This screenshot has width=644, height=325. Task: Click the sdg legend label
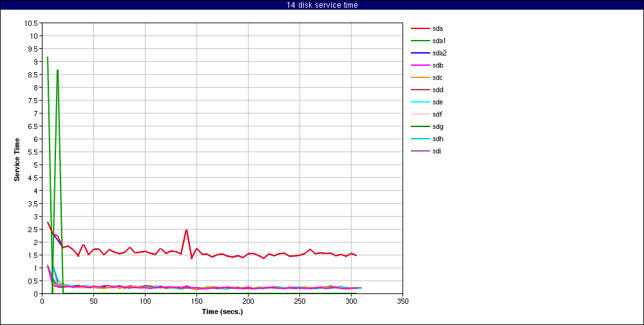coord(437,126)
